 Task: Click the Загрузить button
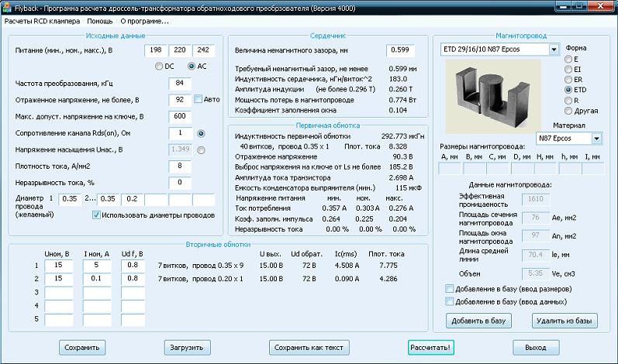[x=187, y=347]
